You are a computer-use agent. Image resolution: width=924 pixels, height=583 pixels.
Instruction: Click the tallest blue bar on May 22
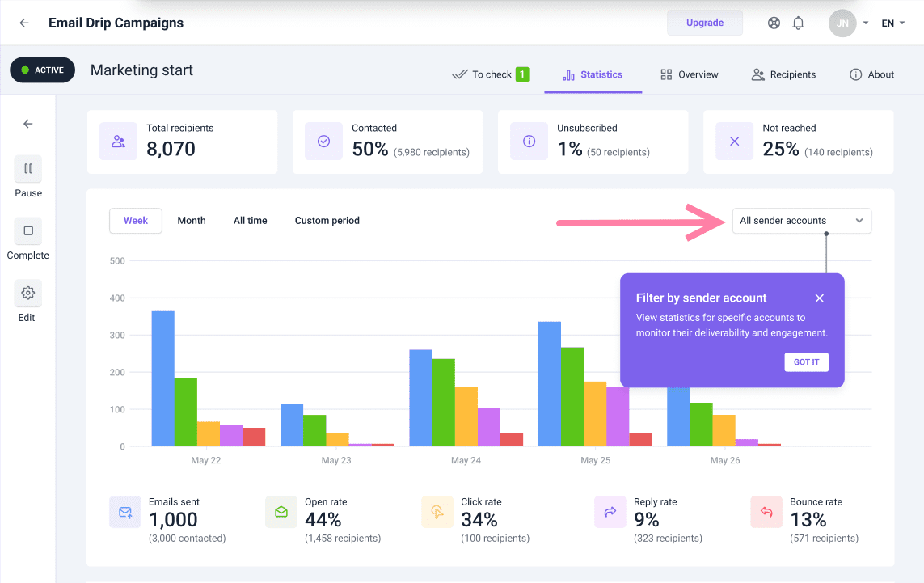(162, 378)
